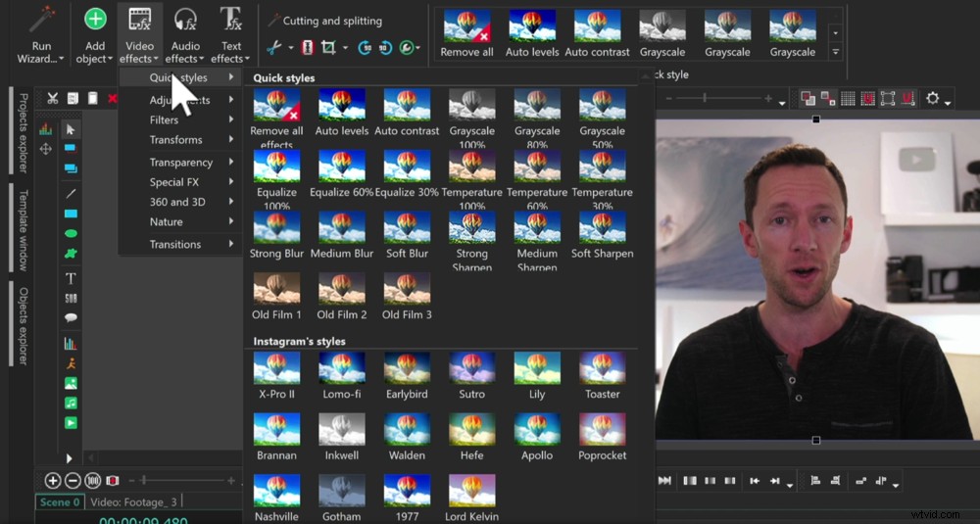Click the scissors split tool icon
This screenshot has height=524, width=980.
(x=273, y=47)
